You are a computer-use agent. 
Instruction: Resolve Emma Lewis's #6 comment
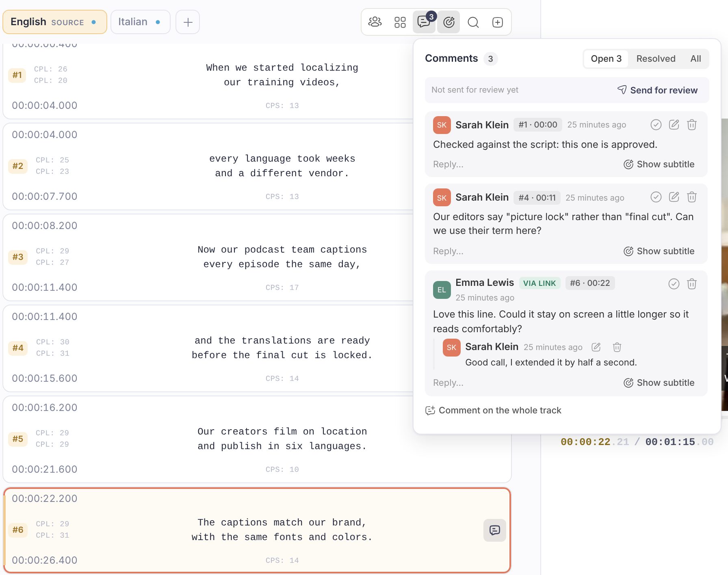(x=674, y=284)
